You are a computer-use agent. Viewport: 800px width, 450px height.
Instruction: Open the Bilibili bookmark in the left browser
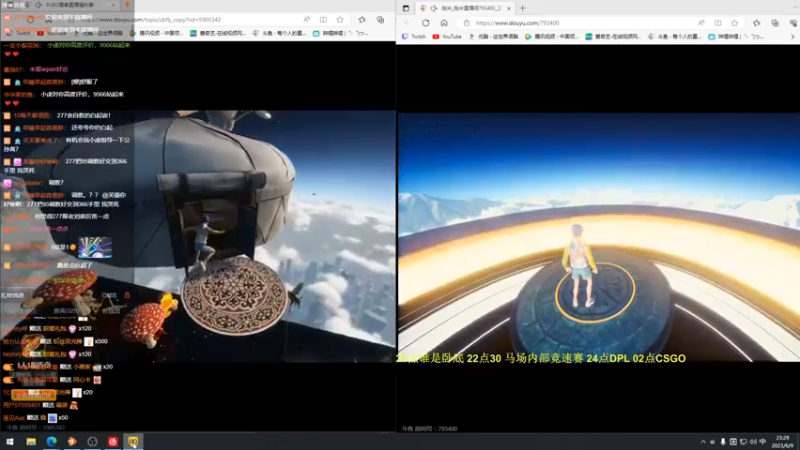340,33
